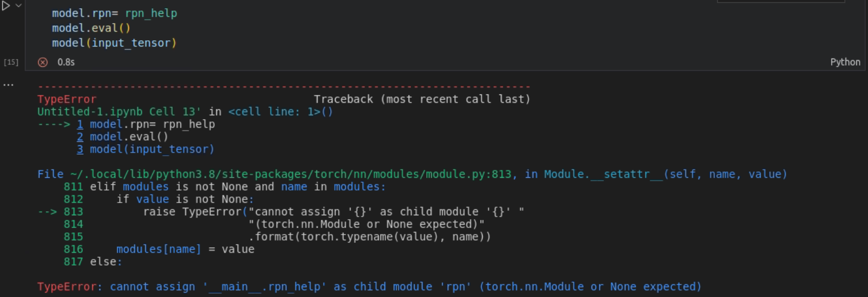Click the final TypeError message at the bottom
This screenshot has width=868, height=297.
point(369,287)
